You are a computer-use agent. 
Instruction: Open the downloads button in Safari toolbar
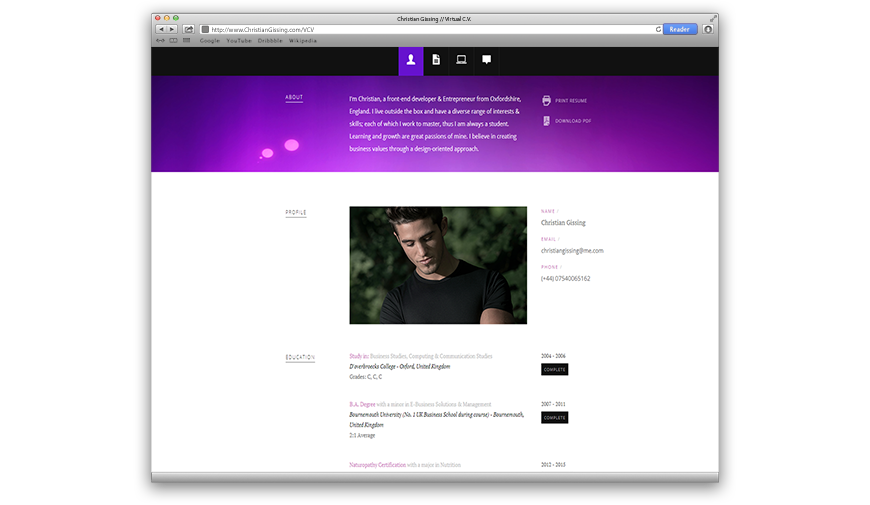708,30
